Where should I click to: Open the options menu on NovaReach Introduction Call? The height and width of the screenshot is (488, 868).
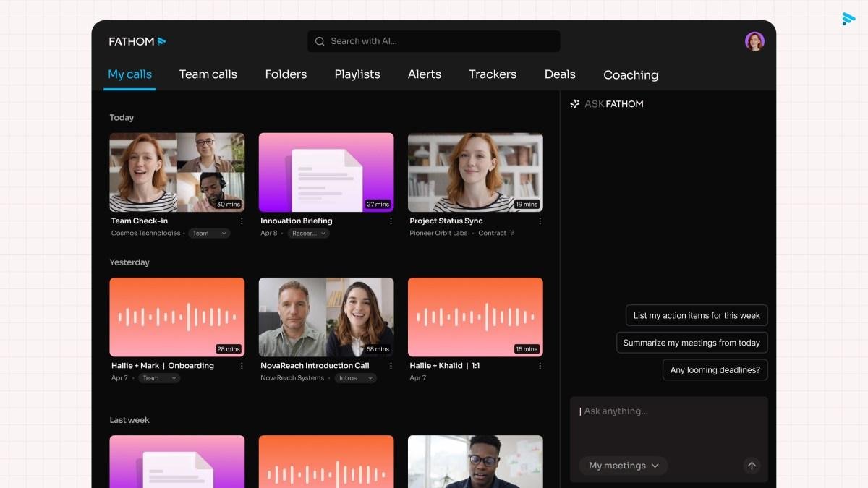point(391,366)
